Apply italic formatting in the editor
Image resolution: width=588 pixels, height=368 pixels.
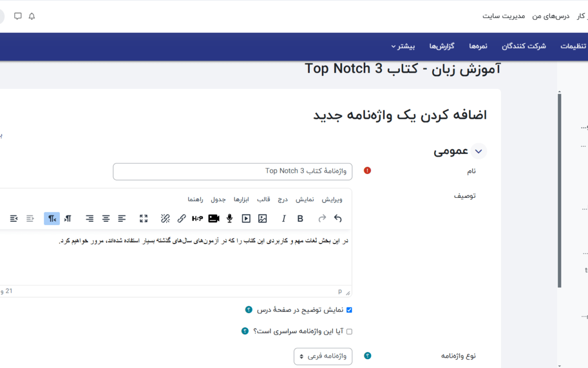click(284, 219)
